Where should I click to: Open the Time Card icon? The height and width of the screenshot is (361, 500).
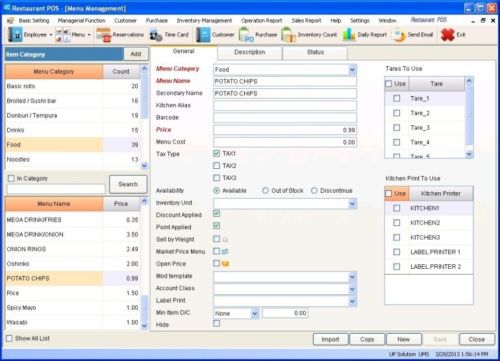(x=156, y=35)
